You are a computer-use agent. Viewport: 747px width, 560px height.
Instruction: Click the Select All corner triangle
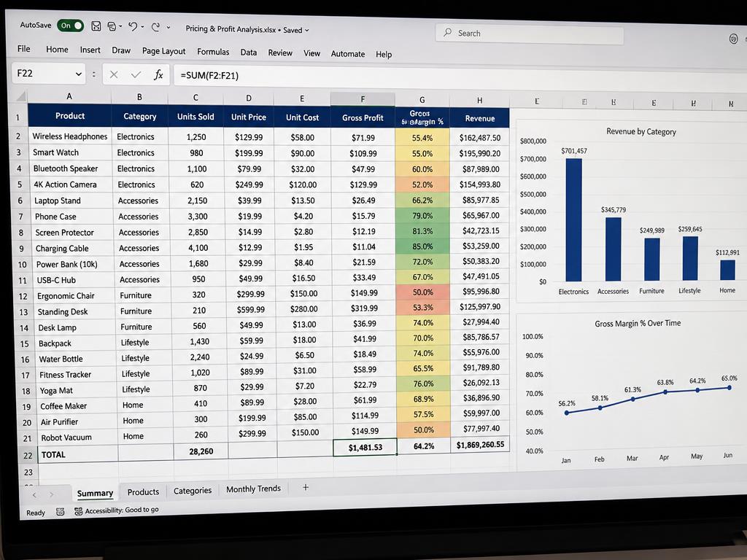click(21, 96)
